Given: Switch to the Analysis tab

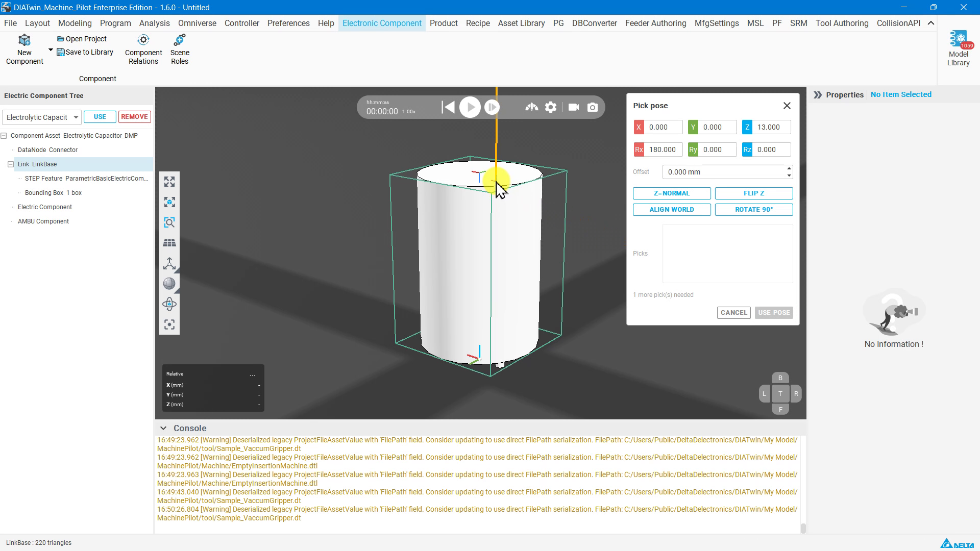Looking at the screenshot, I should [155, 23].
